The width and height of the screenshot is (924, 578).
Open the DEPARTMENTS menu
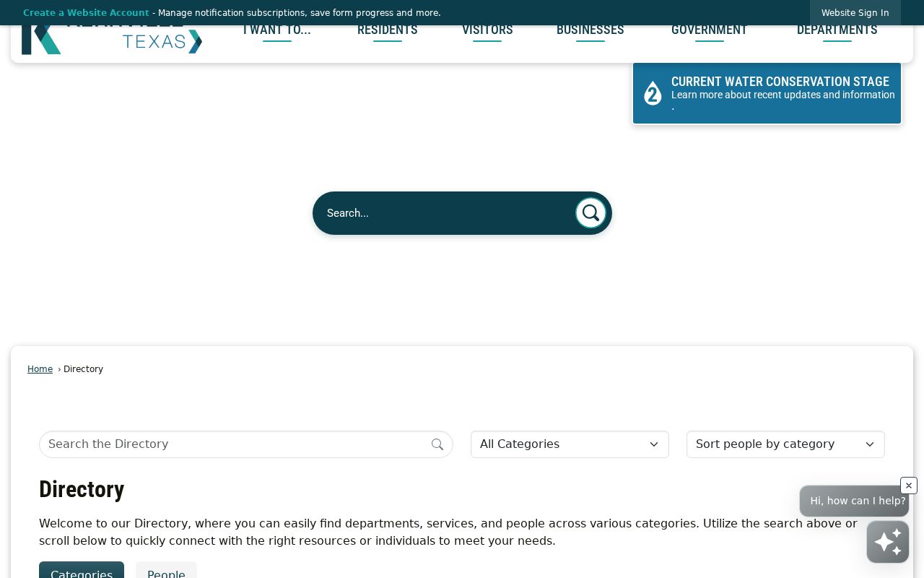tap(837, 30)
